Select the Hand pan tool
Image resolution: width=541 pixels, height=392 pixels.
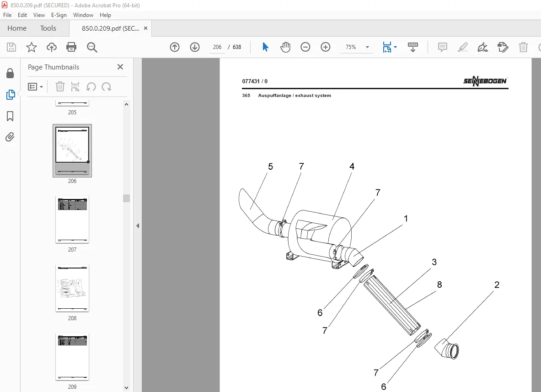pos(285,47)
